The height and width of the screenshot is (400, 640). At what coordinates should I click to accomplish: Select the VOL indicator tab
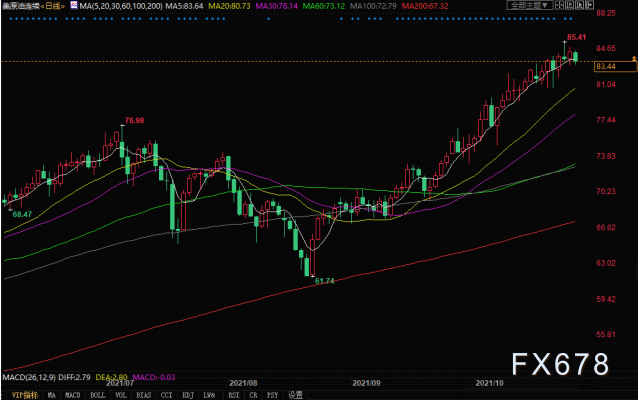(x=120, y=395)
